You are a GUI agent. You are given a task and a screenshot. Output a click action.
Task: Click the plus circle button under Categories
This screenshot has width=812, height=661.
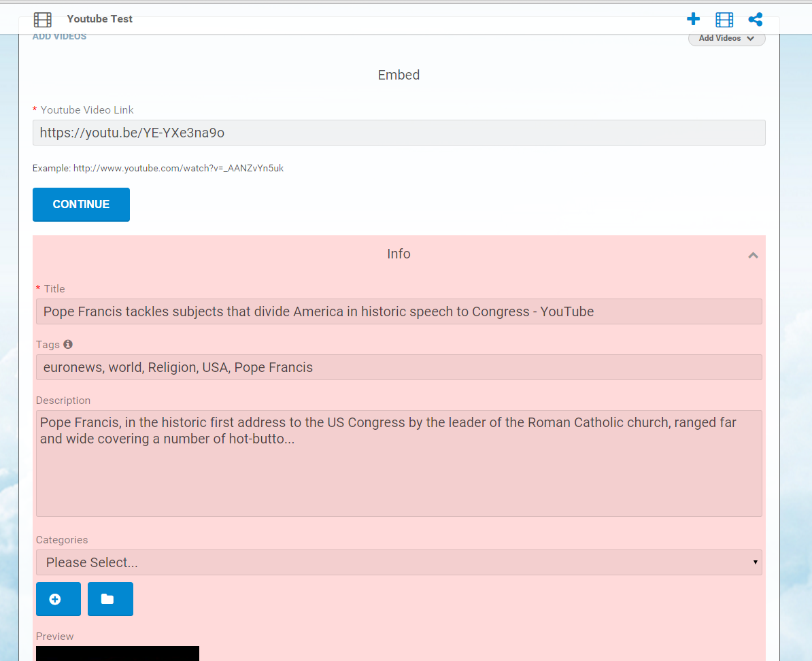[58, 599]
